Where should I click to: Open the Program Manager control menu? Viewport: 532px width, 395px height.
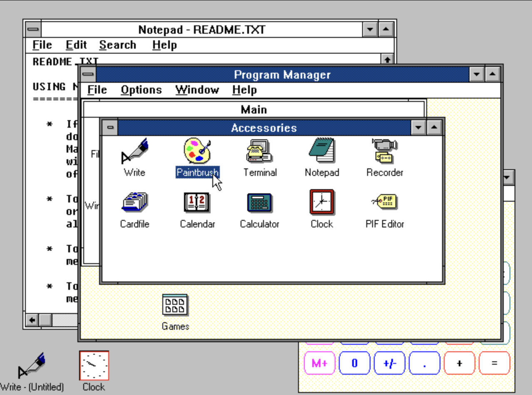(87, 75)
